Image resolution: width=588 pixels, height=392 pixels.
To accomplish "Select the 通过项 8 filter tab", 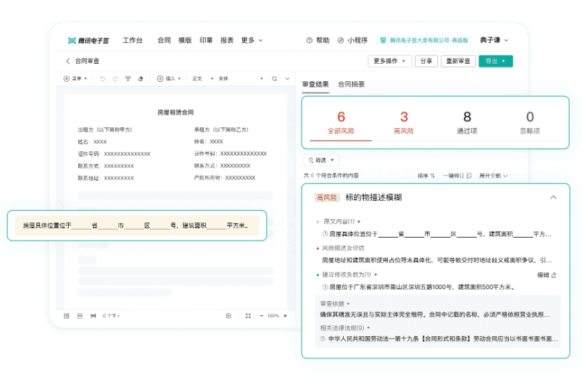I will [x=467, y=123].
